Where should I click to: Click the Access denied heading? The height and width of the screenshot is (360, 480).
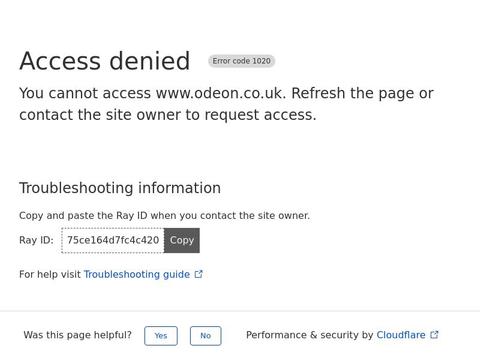click(x=105, y=61)
